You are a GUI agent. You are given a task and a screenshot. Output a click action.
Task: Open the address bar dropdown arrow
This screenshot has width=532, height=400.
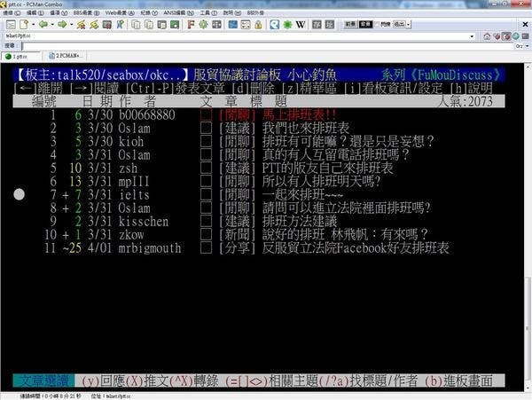point(472,36)
